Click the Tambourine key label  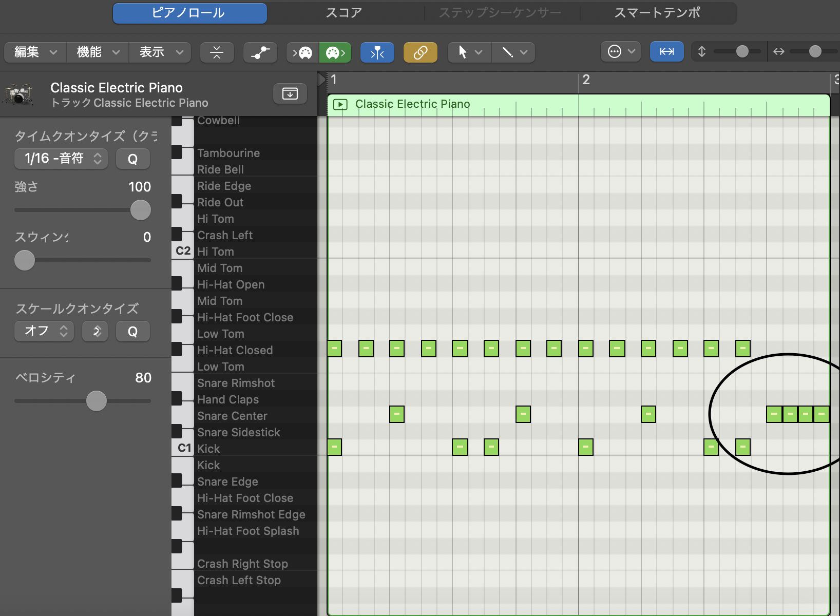pyautogui.click(x=228, y=153)
